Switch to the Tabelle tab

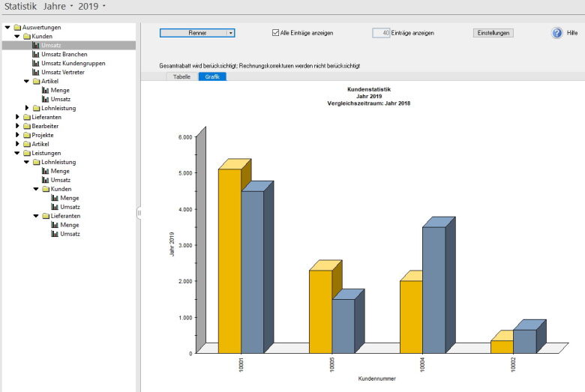tap(181, 76)
